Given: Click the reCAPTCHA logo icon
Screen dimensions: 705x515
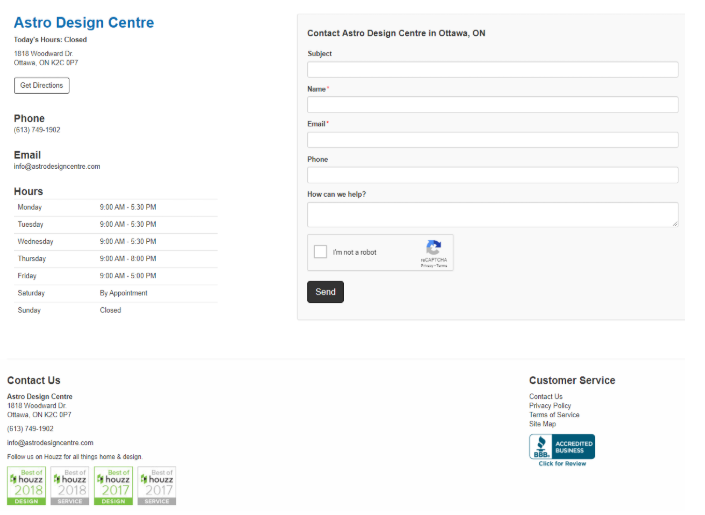Looking at the screenshot, I should click(x=433, y=248).
